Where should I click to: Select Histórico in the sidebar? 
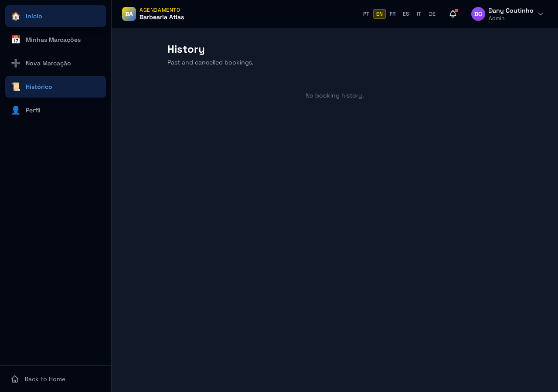point(55,87)
